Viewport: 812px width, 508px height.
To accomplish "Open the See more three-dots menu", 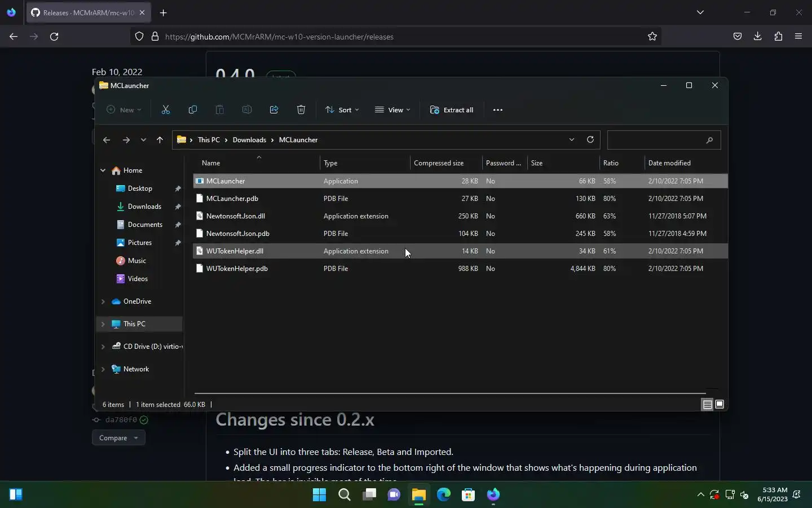I will tap(497, 110).
